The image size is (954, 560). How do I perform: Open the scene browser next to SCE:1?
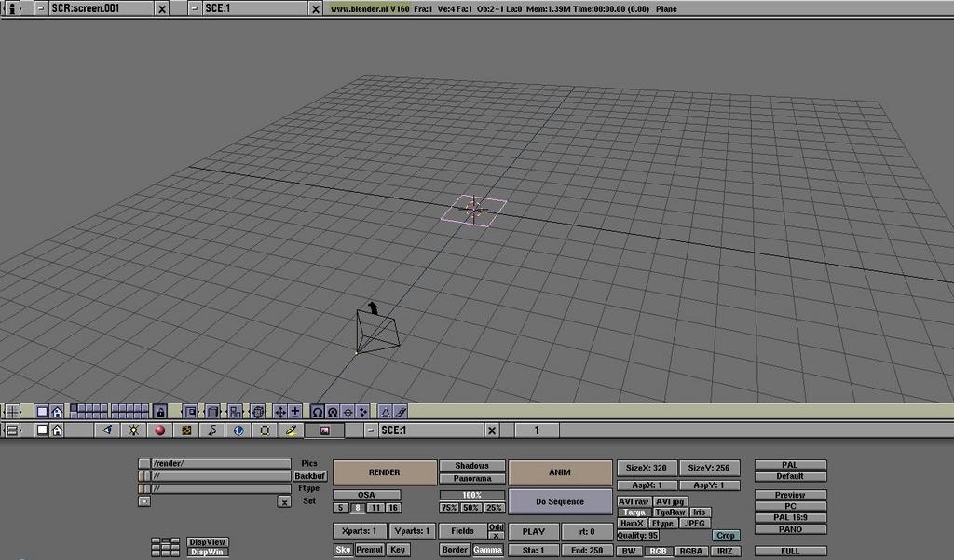[x=193, y=8]
